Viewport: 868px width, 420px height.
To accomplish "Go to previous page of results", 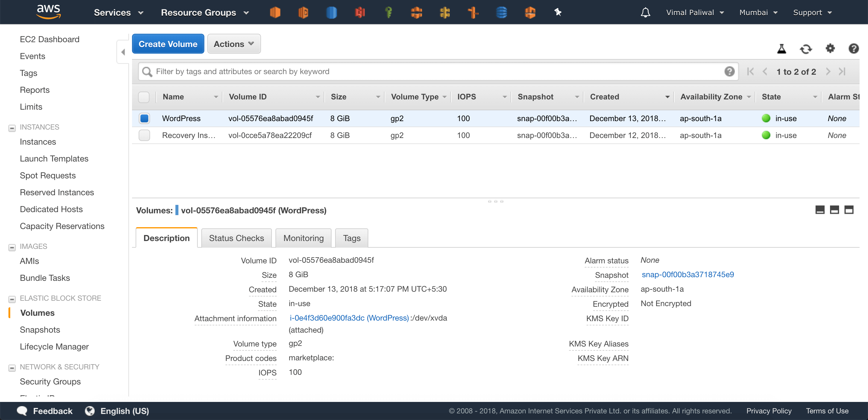I will pos(765,71).
